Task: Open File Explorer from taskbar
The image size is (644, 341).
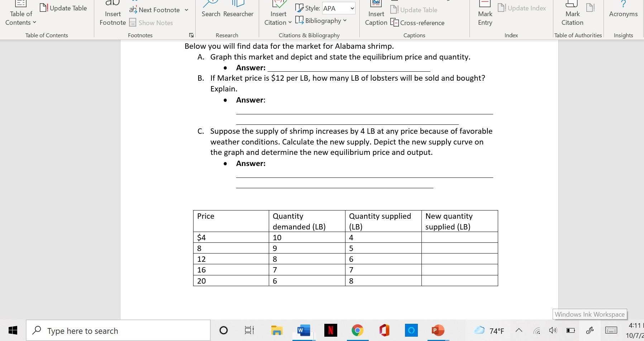Action: click(x=276, y=330)
